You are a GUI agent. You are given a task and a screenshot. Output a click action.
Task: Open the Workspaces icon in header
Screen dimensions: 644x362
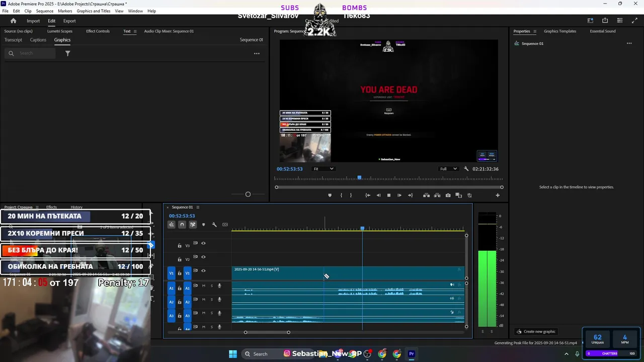click(x=590, y=21)
